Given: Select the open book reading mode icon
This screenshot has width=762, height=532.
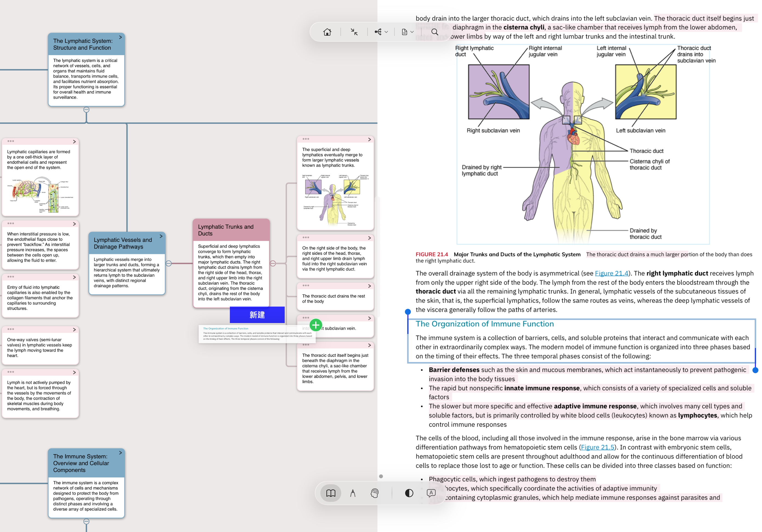Looking at the screenshot, I should [331, 493].
